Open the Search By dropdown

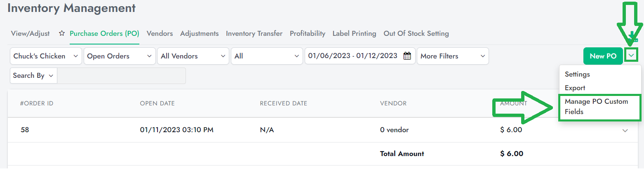(33, 76)
